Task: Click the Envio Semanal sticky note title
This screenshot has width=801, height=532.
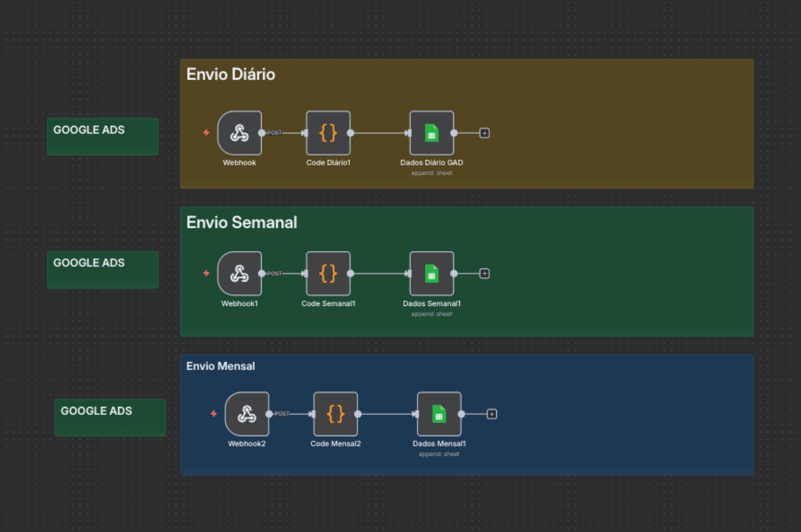Action: (x=242, y=222)
